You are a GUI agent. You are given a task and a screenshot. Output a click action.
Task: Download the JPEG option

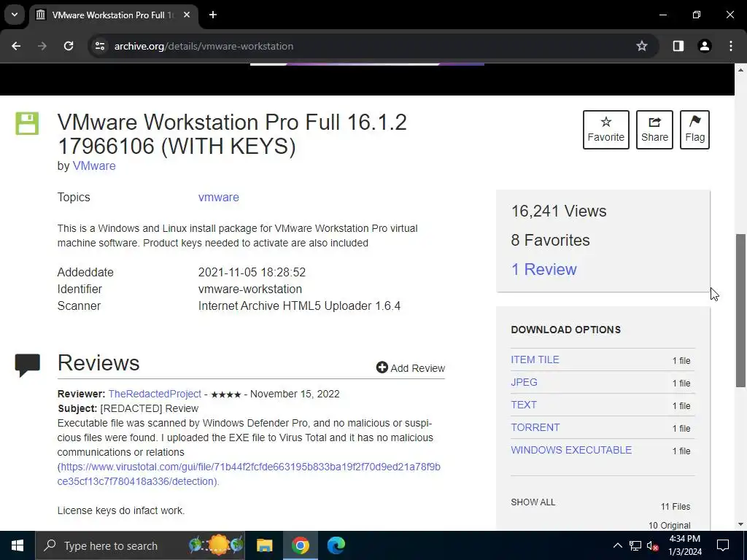[x=524, y=382]
